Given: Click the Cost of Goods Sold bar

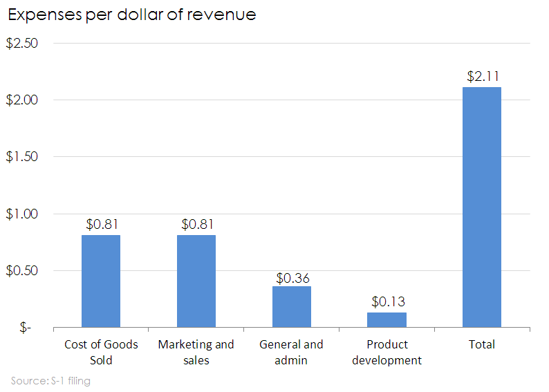Looking at the screenshot, I should coord(101,281).
